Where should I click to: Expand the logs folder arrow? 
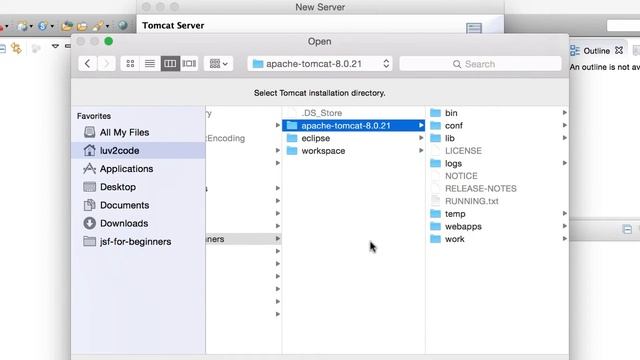coord(564,163)
